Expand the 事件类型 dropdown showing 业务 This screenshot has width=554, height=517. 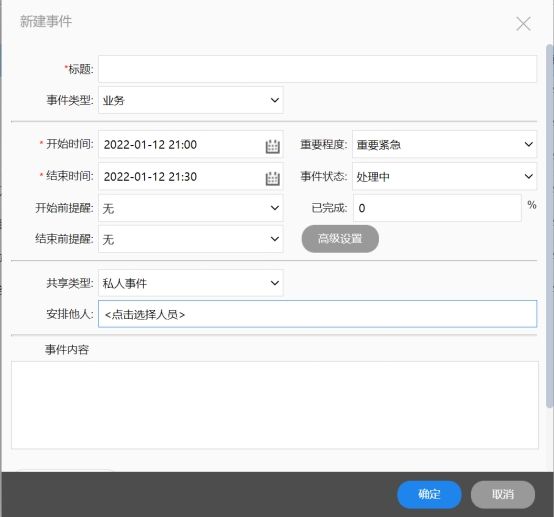191,100
